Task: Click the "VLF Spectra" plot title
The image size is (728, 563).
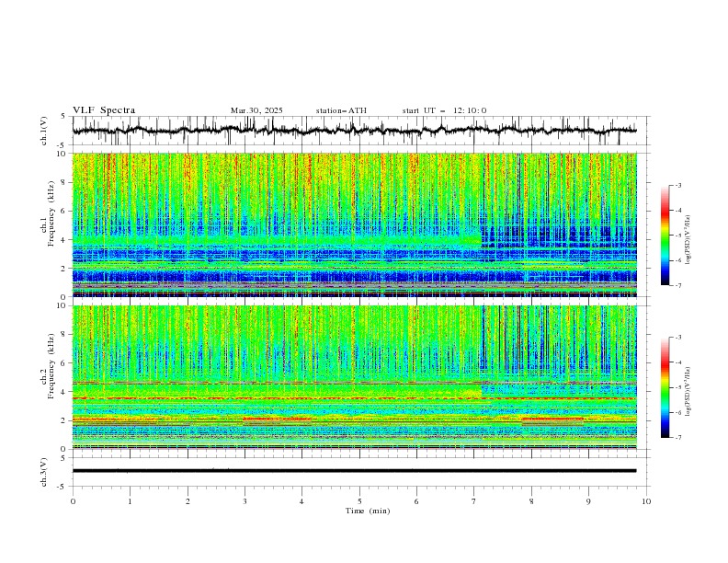Action: [x=104, y=110]
